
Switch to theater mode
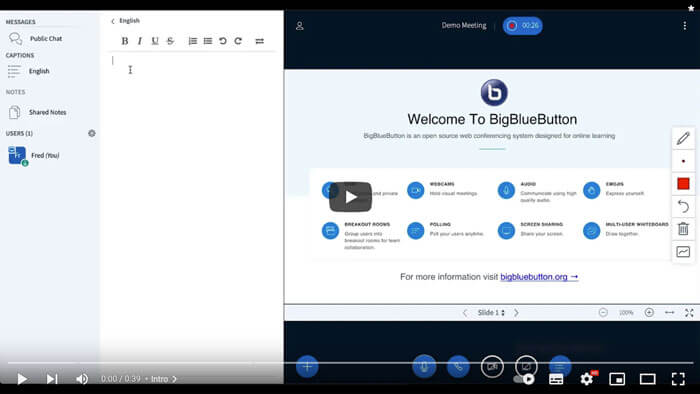(x=647, y=379)
